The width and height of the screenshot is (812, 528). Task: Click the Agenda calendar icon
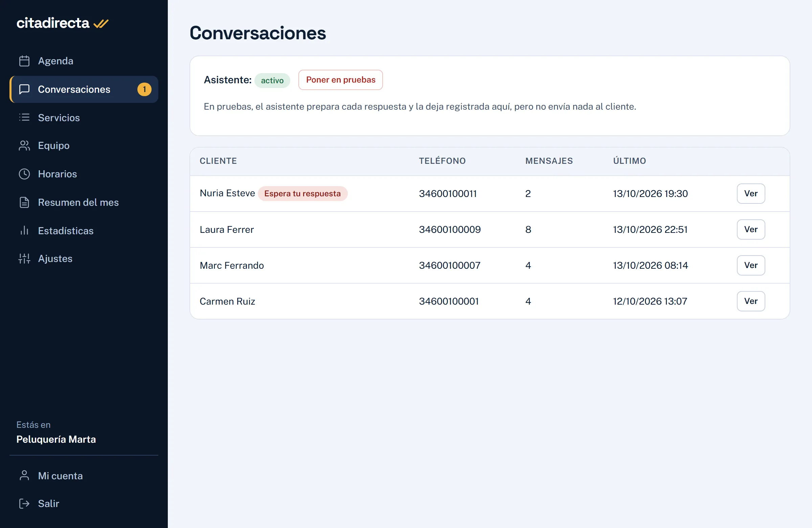pyautogui.click(x=24, y=61)
